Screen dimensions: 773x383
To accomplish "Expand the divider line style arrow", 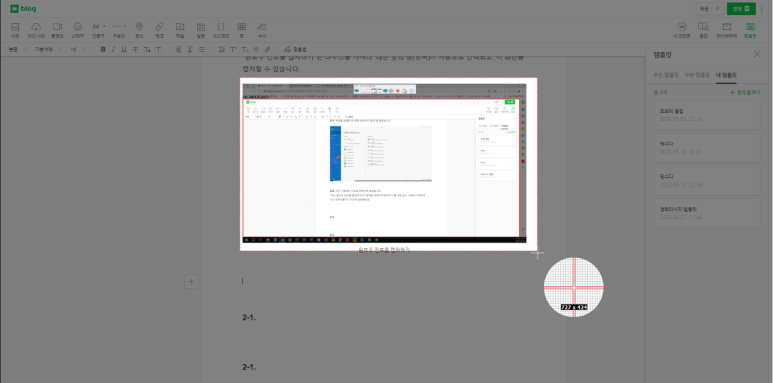I will (x=125, y=26).
